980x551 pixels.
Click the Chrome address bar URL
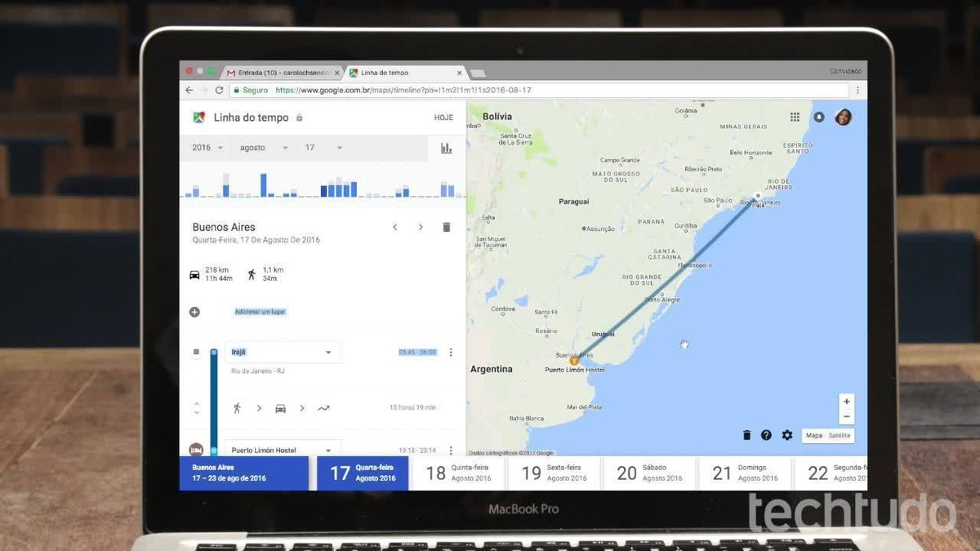tap(403, 90)
